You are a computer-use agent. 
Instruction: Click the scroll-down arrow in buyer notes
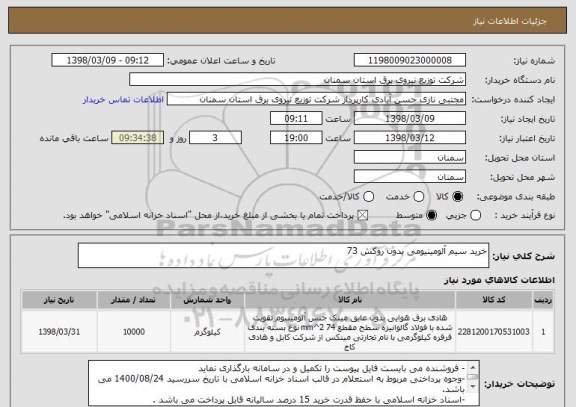tap(473, 386)
